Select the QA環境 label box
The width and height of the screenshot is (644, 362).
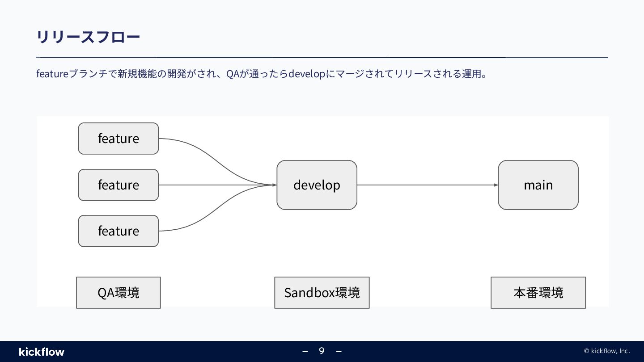coord(119,293)
